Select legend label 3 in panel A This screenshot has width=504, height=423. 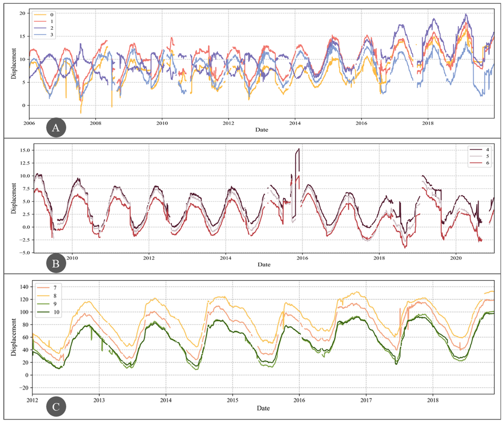pos(52,35)
